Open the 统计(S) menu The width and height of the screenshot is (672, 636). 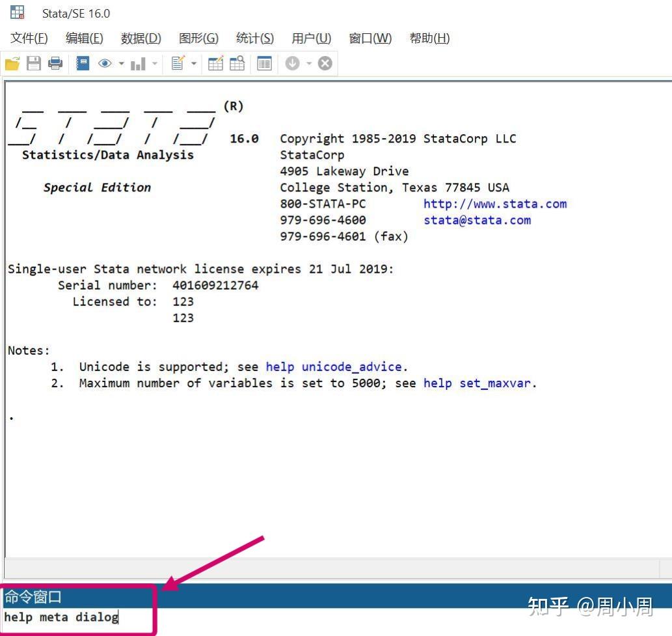tap(255, 38)
